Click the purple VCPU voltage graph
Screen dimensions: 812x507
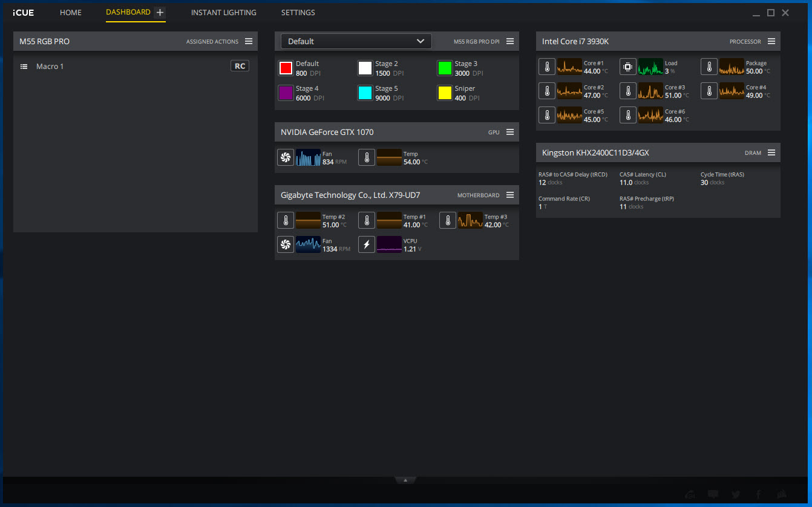click(x=389, y=244)
